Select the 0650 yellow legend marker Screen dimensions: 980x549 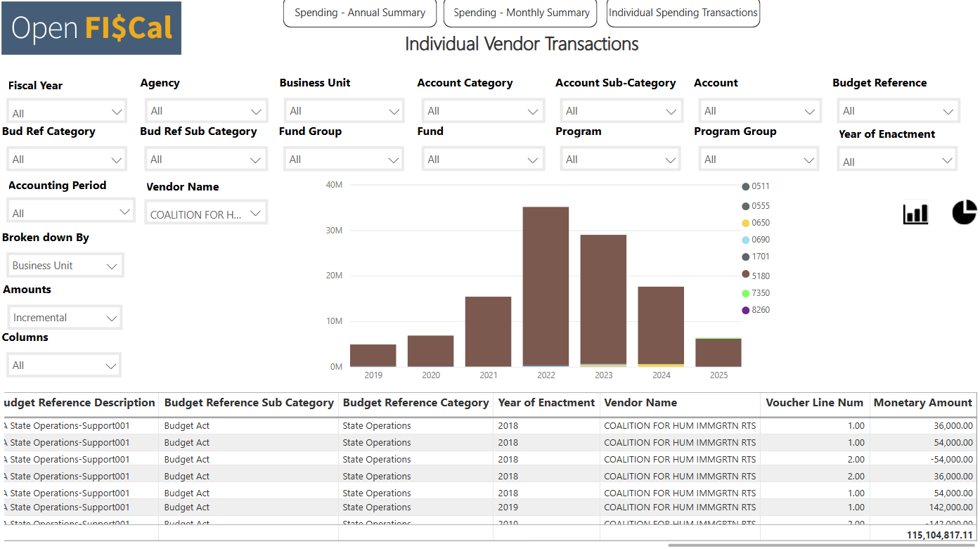coord(745,223)
